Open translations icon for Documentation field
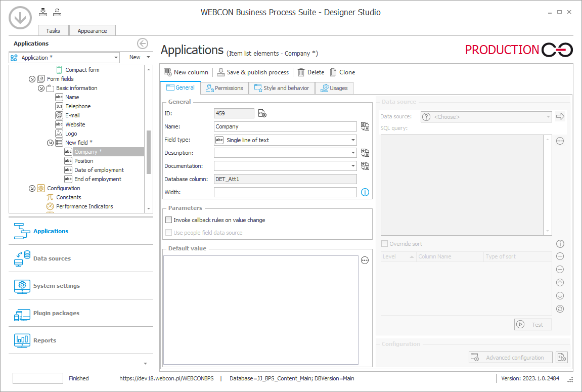Image resolution: width=582 pixels, height=392 pixels. pos(365,166)
